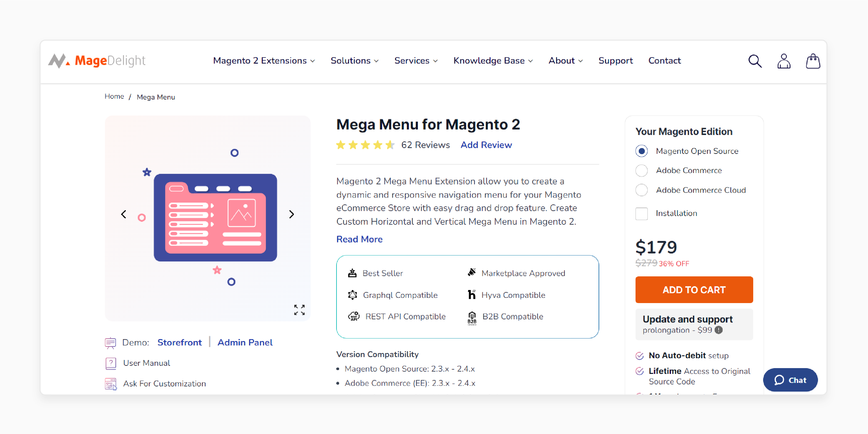Image resolution: width=868 pixels, height=434 pixels.
Task: Click the Mega Menu product illustration
Action: click(215, 217)
